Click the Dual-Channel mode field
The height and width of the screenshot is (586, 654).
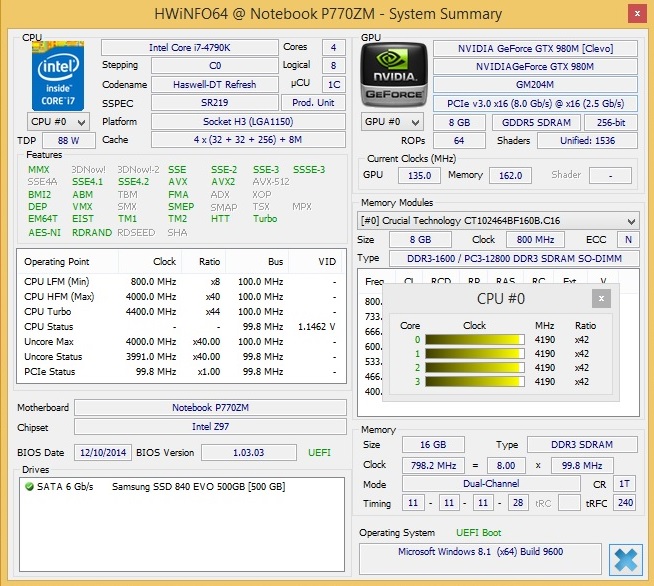click(491, 484)
